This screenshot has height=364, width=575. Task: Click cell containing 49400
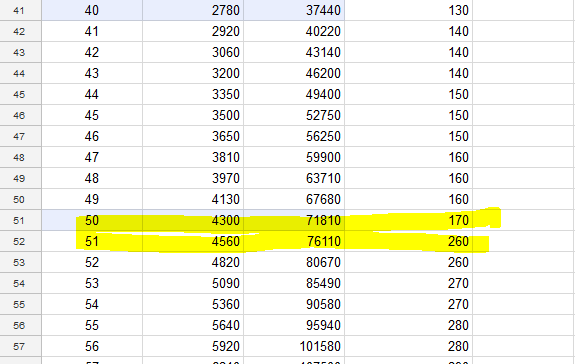(294, 94)
